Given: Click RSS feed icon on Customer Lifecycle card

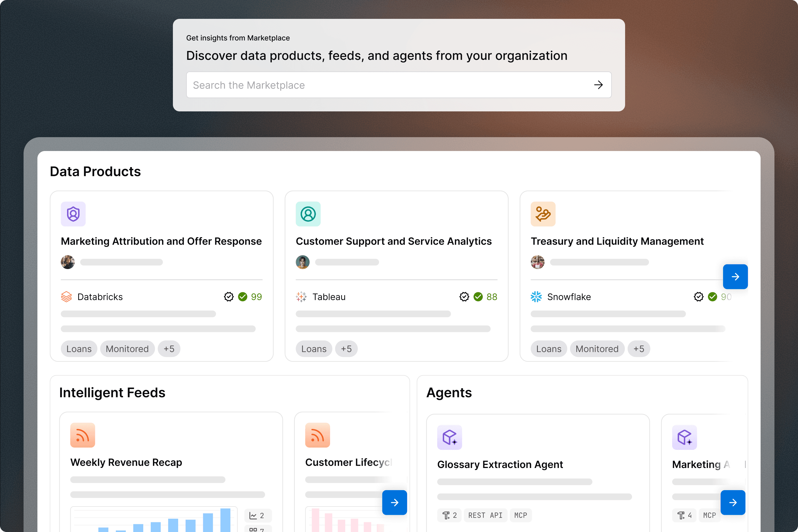Looking at the screenshot, I should coord(318,435).
